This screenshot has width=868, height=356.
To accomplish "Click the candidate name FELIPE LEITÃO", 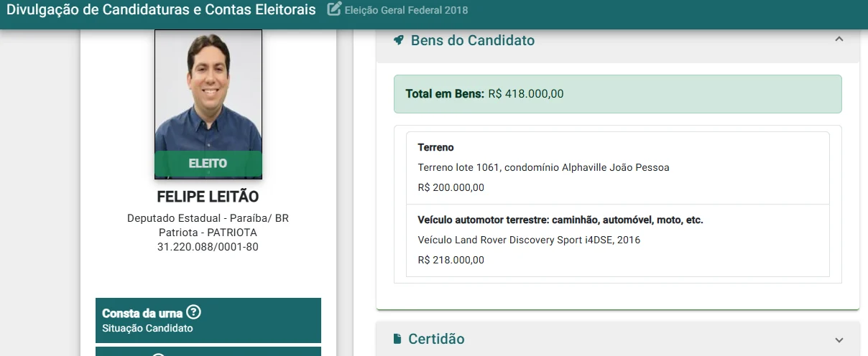I will [x=208, y=197].
